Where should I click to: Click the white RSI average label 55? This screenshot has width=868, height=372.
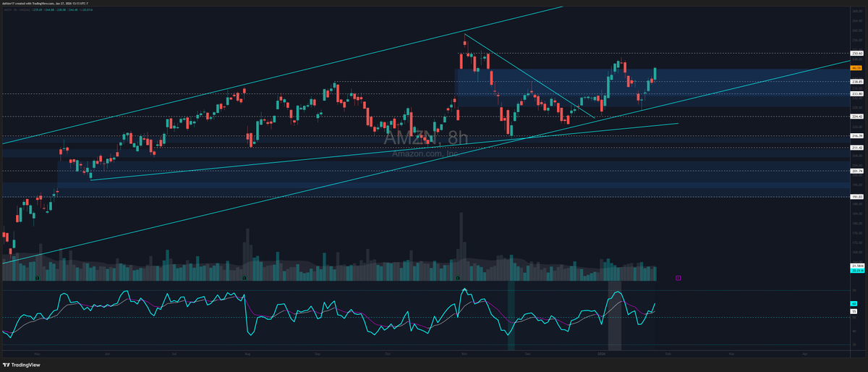(x=854, y=311)
